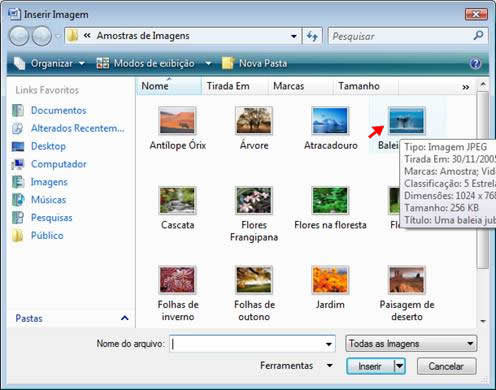
Task: Select the Atracadouro image thumbnail
Action: [x=330, y=120]
